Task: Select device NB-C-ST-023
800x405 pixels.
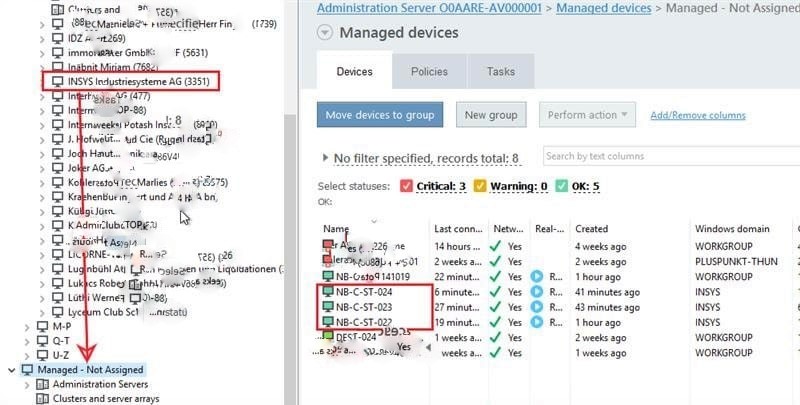Action: [x=364, y=307]
